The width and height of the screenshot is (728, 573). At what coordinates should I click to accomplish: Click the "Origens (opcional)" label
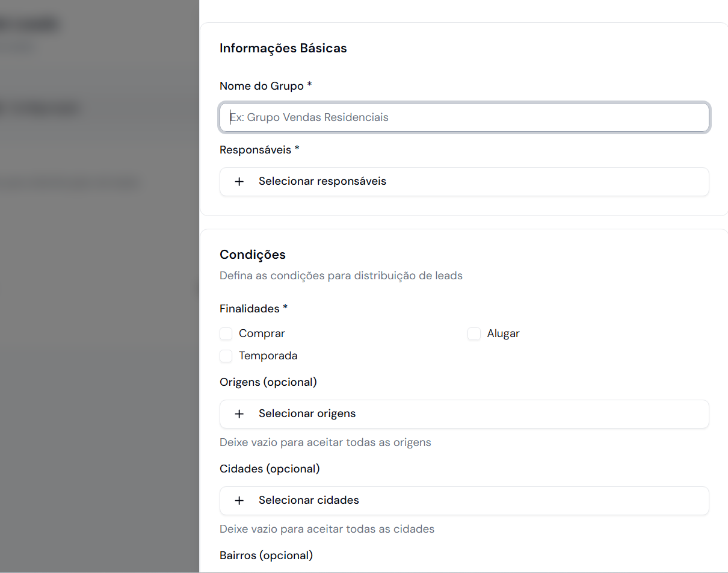pos(268,382)
